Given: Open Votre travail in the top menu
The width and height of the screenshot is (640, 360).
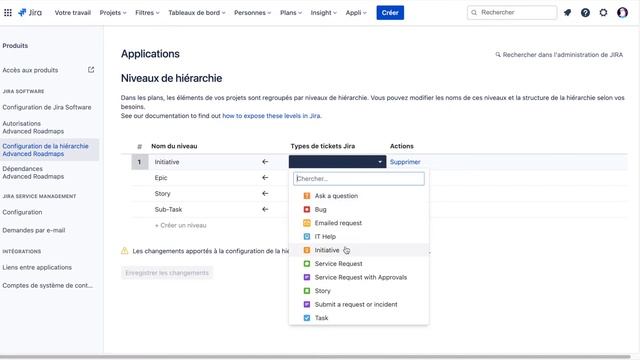Looking at the screenshot, I should 73,13.
